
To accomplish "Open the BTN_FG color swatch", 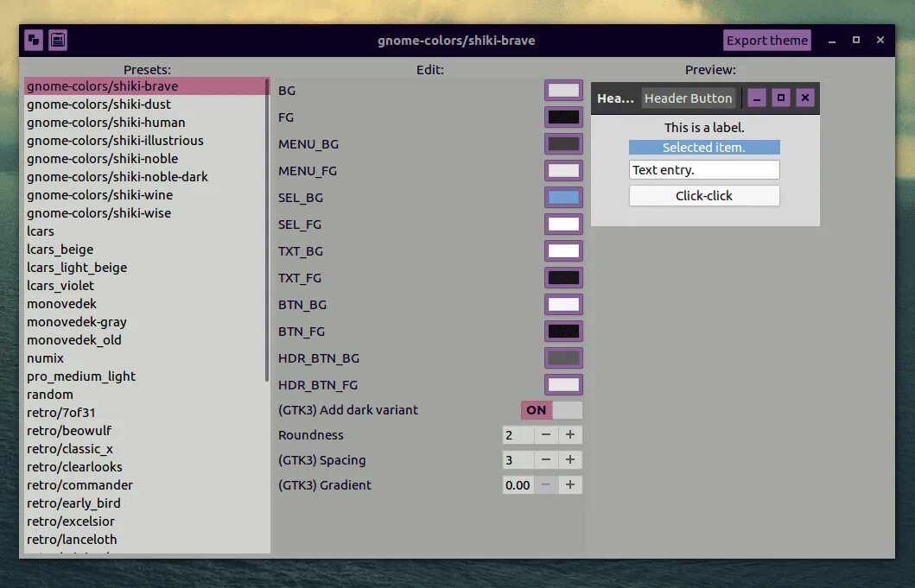I will (563, 332).
